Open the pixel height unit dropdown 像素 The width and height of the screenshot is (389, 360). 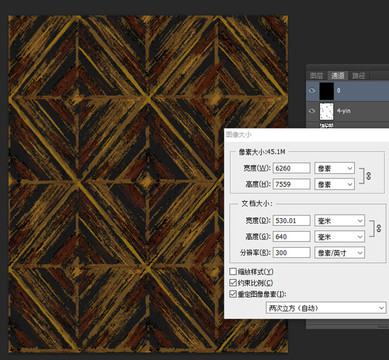334,184
